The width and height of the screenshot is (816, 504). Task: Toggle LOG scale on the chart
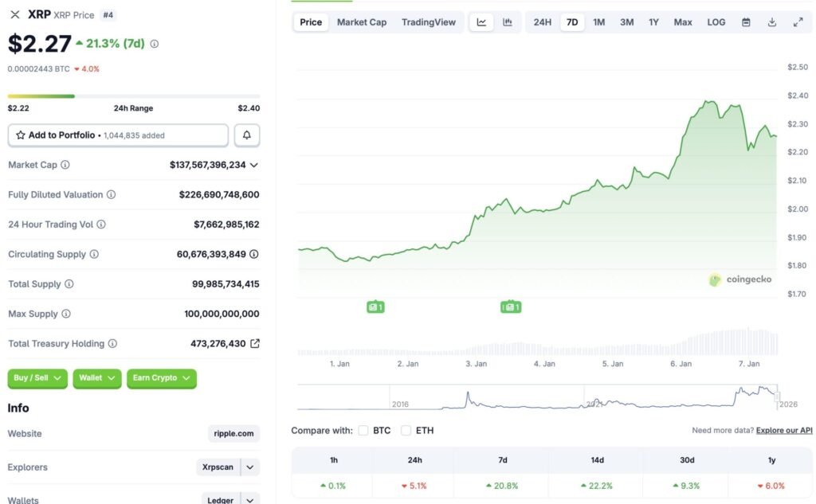coord(715,21)
